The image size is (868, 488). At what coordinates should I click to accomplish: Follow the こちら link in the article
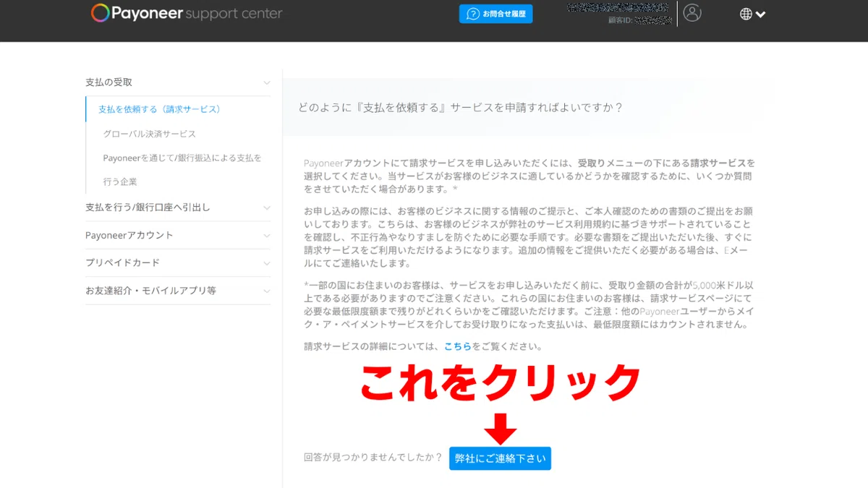[x=458, y=347]
